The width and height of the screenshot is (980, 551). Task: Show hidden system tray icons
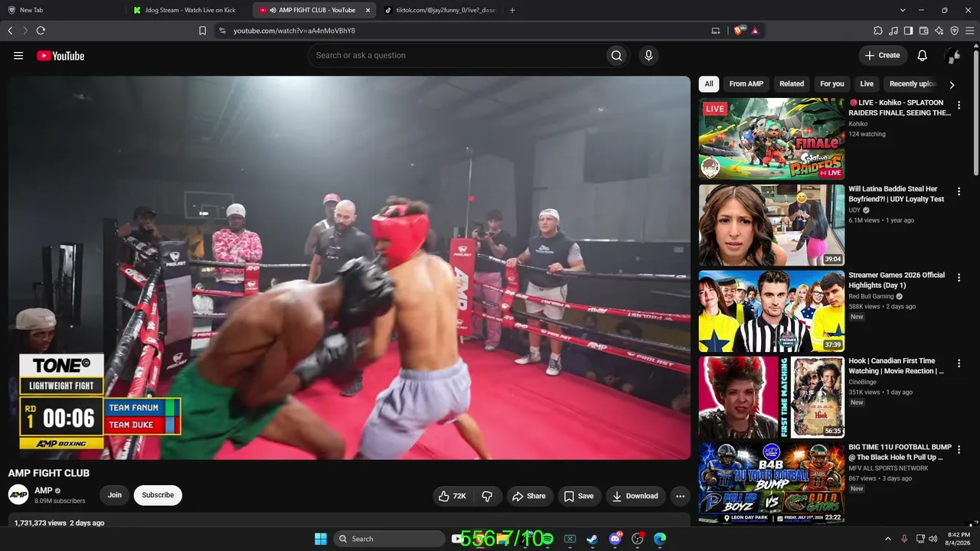coord(888,539)
